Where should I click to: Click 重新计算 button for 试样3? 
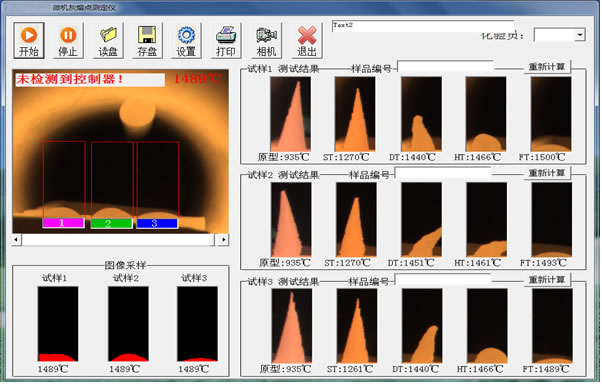pyautogui.click(x=547, y=280)
